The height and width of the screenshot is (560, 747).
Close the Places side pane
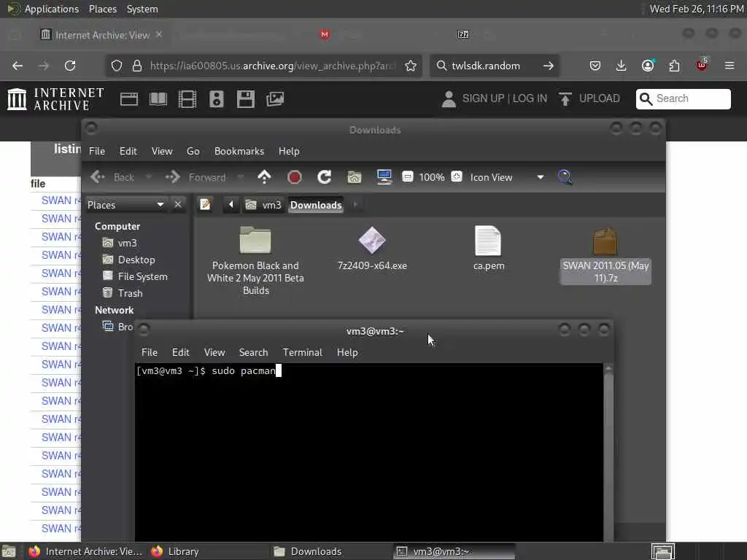coord(178,205)
